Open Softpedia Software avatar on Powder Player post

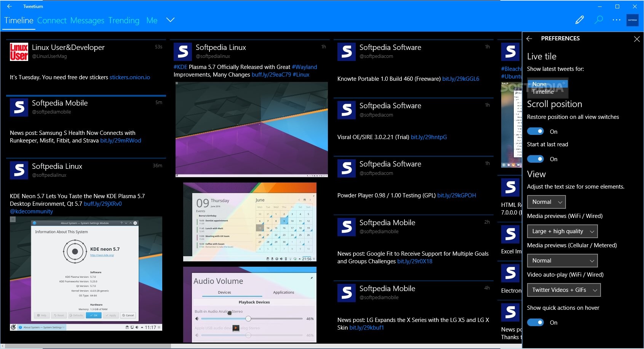tap(347, 168)
